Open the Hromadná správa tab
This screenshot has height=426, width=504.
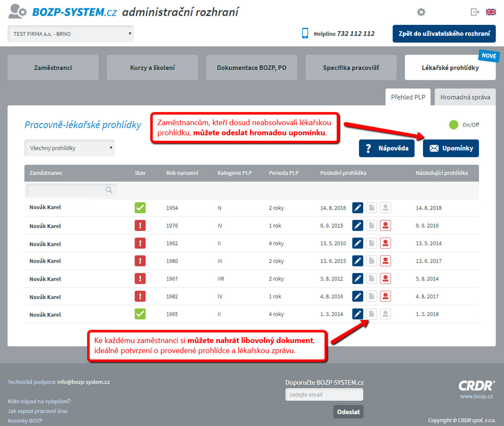pos(465,97)
